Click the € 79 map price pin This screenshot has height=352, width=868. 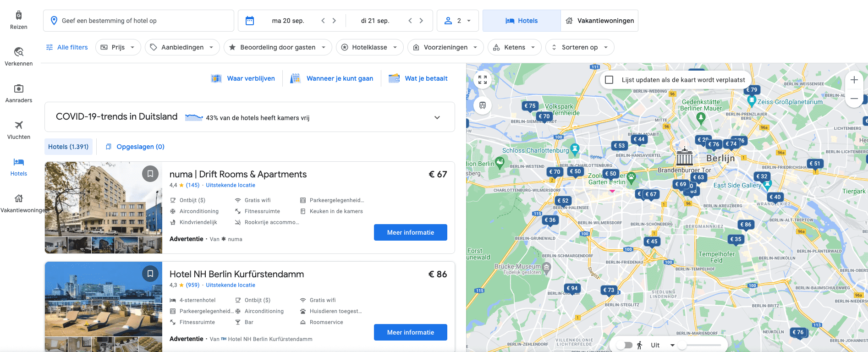pyautogui.click(x=752, y=90)
